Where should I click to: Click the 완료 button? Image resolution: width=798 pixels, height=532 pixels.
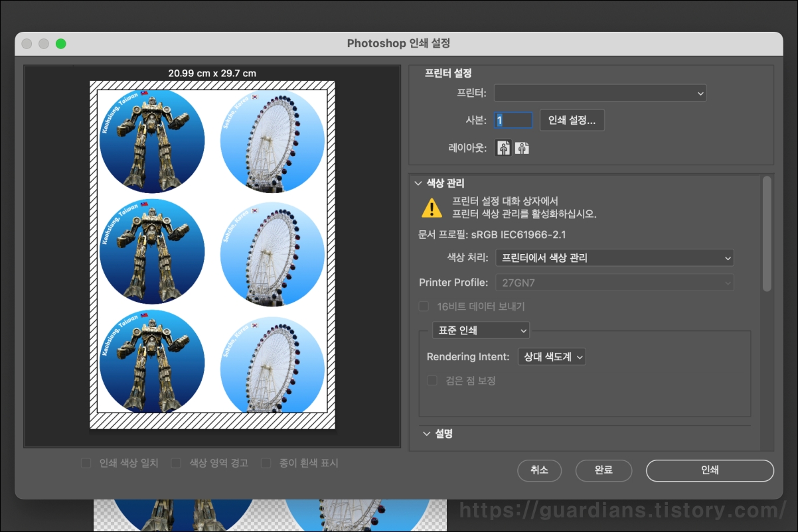tap(603, 470)
